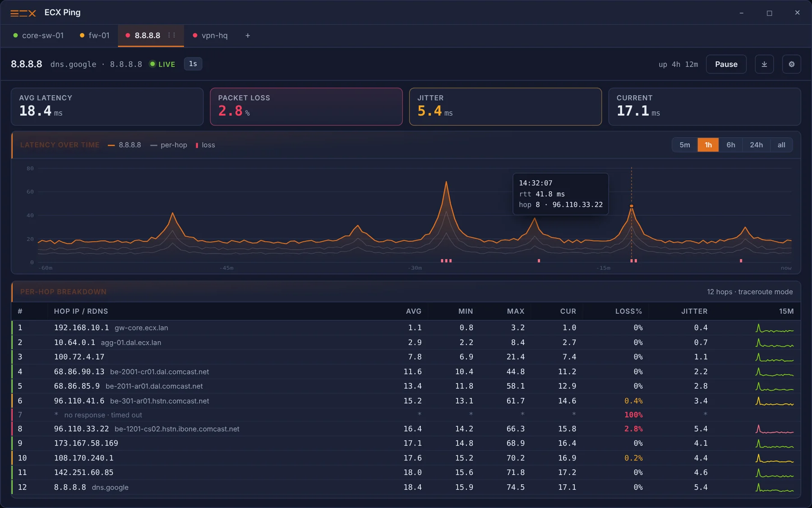Add a new host tab
Viewport: 812px width, 508px height.
[x=248, y=36]
